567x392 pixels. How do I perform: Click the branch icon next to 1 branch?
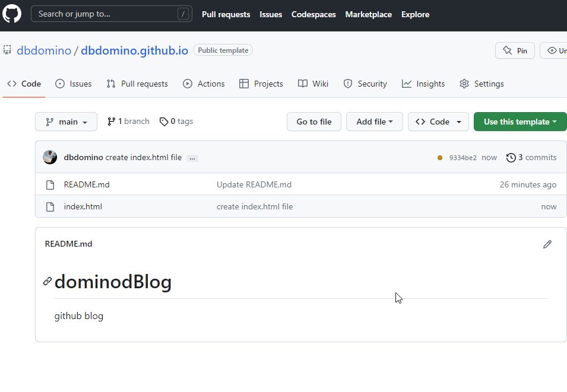coord(112,122)
